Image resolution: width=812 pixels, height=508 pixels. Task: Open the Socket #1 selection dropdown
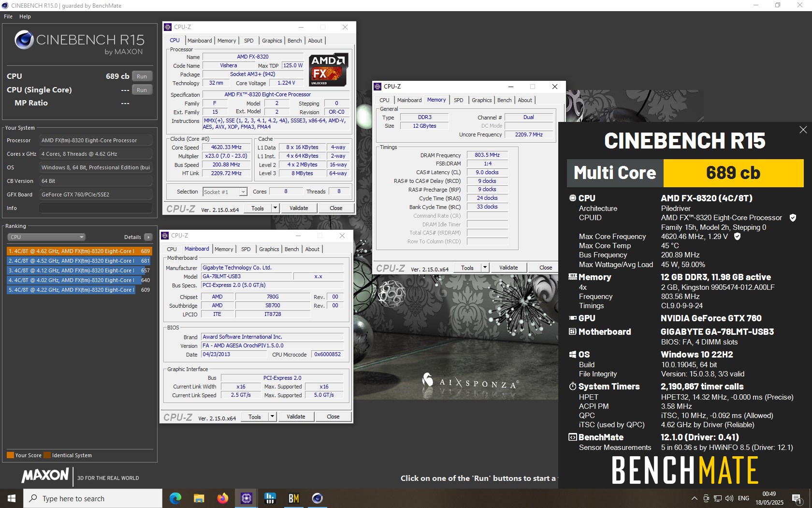tap(225, 192)
